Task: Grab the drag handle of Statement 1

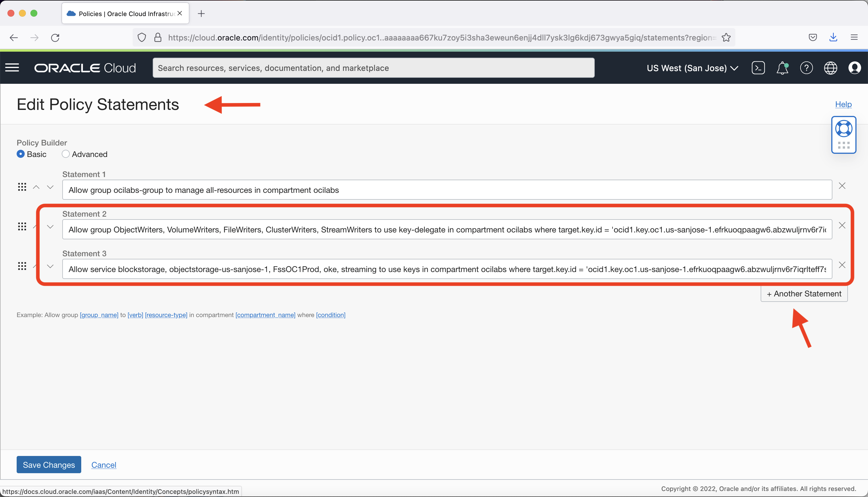Action: 22,187
